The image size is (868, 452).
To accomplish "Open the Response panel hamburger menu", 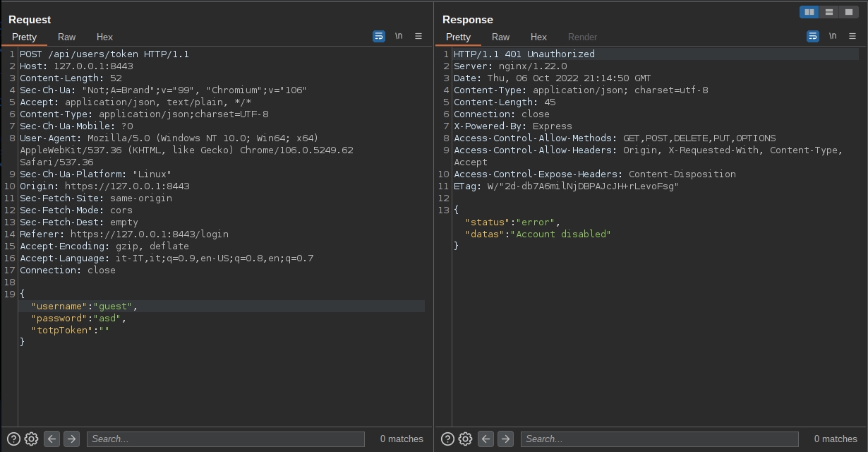I will pyautogui.click(x=852, y=36).
